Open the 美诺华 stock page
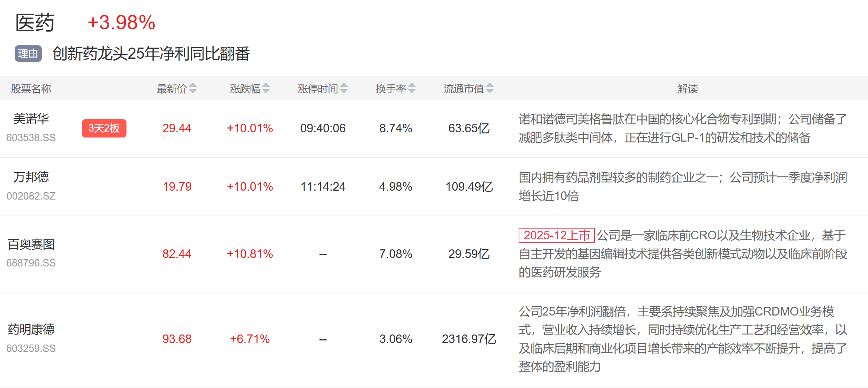 click(x=31, y=119)
